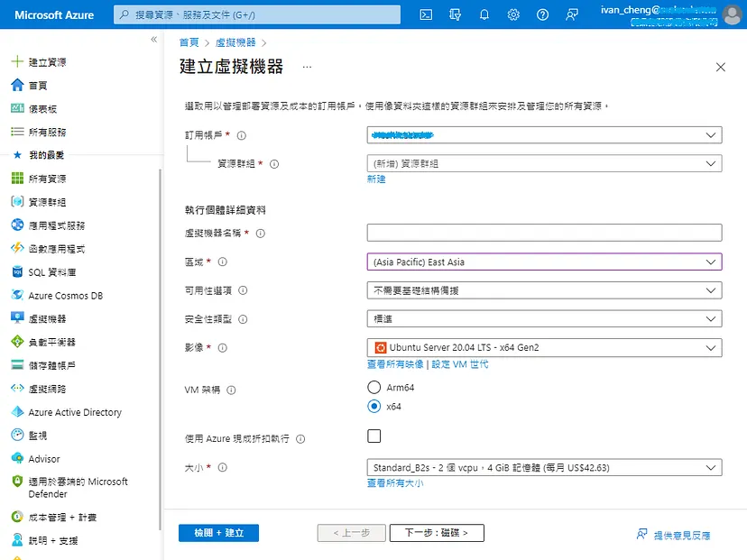The width and height of the screenshot is (747, 560).
Task: Click the 建立資源 plus icon
Action: coord(17,61)
